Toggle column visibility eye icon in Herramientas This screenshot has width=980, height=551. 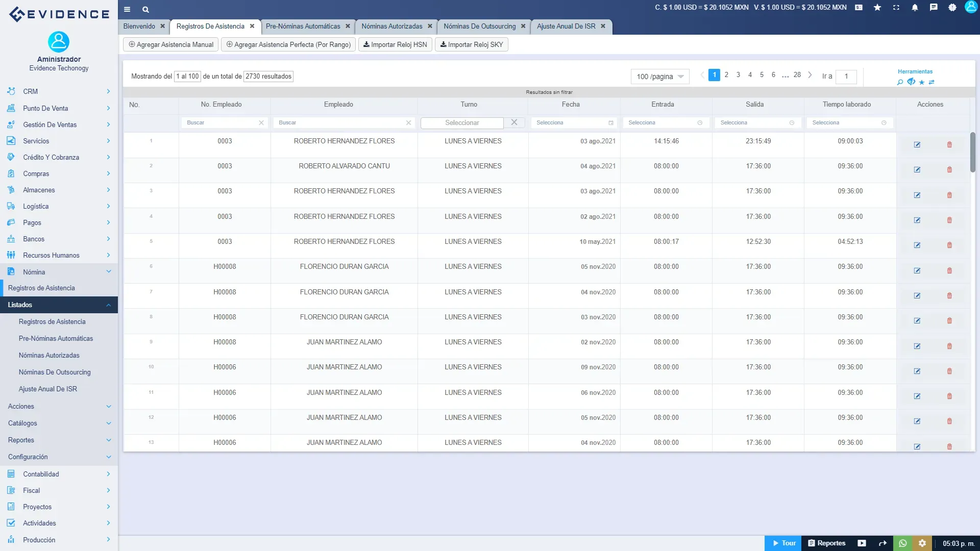coord(911,82)
